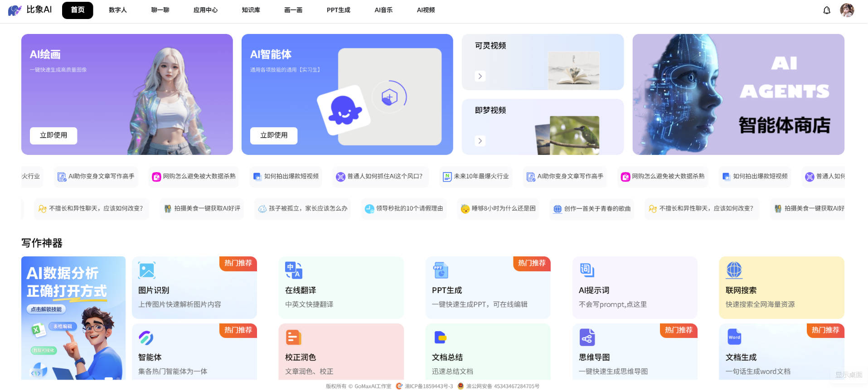Open the 画一画 nav item

click(x=293, y=10)
